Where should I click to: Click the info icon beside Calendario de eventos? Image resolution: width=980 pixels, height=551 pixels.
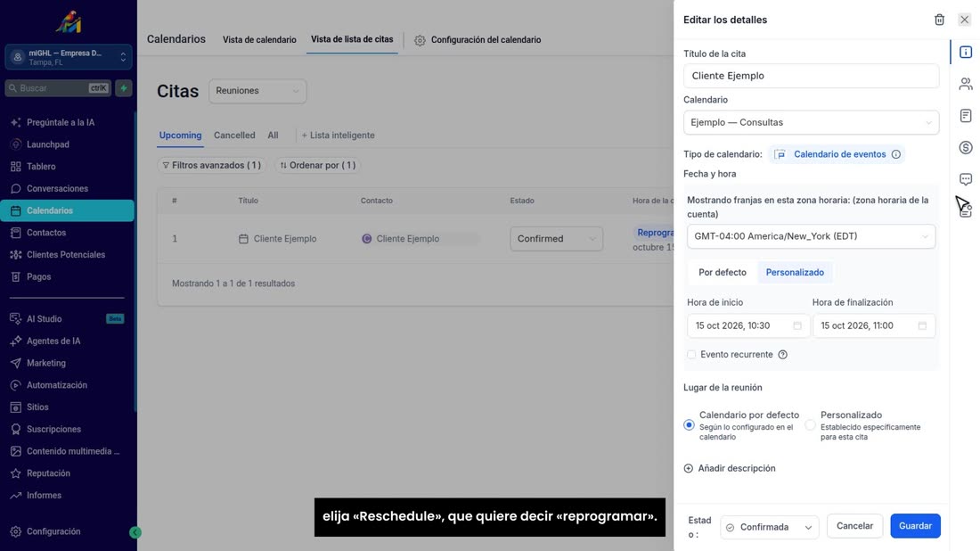point(895,154)
